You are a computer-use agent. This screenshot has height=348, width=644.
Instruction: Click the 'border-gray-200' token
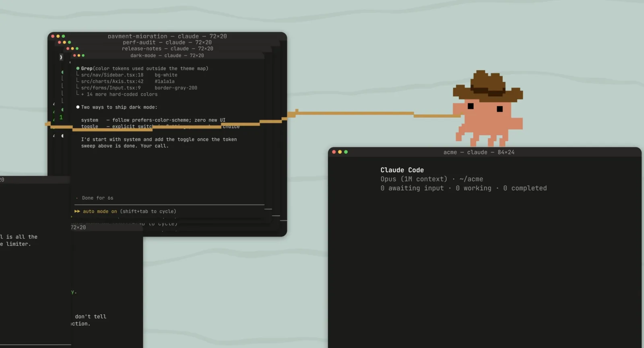(x=176, y=88)
